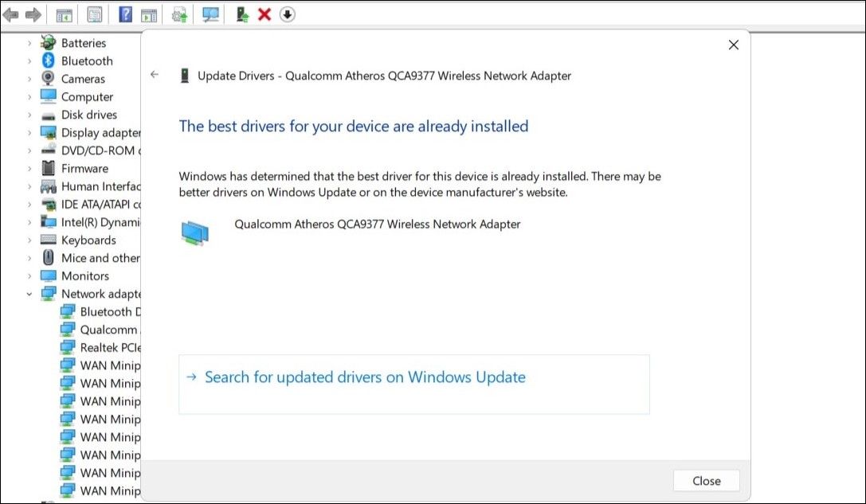
Task: Expand the Monitors category
Action: 29,275
